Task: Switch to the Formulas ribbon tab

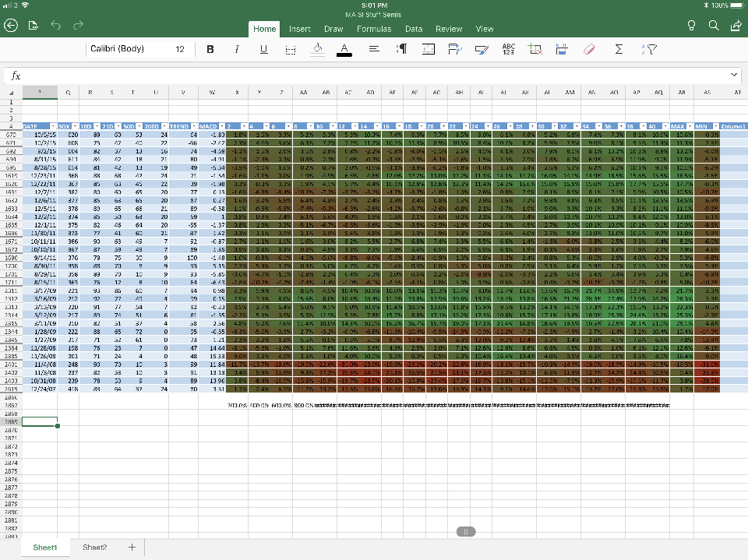Action: [x=374, y=29]
